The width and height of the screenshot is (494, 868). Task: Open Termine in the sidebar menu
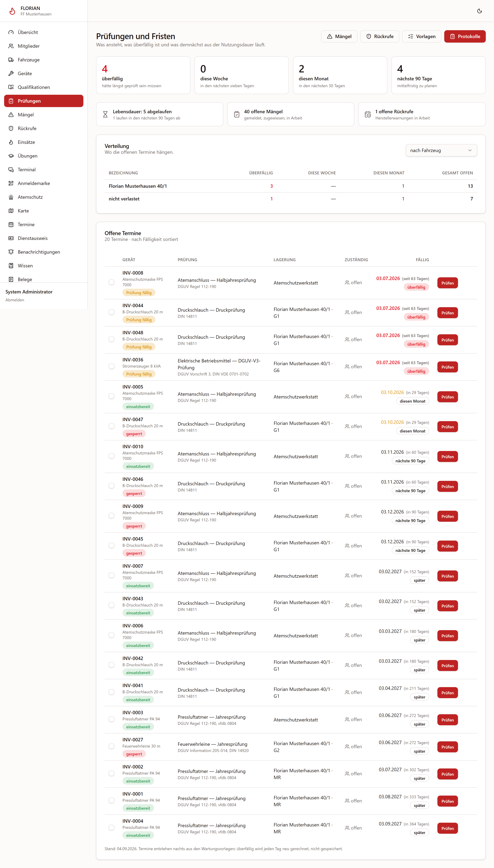tap(44, 224)
